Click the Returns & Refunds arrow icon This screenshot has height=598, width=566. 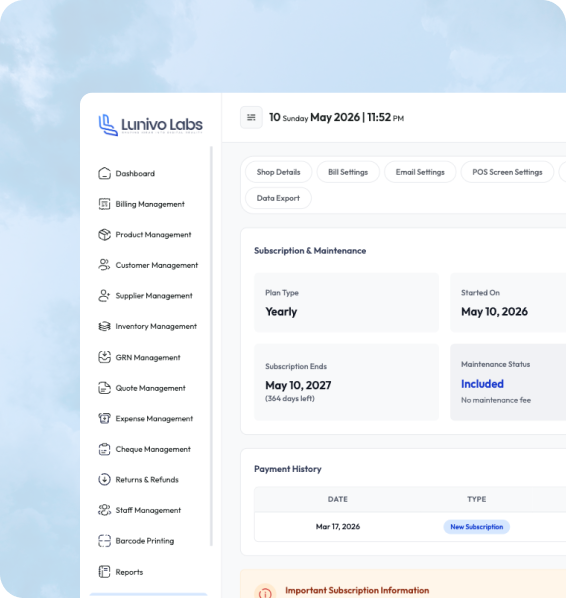point(104,479)
